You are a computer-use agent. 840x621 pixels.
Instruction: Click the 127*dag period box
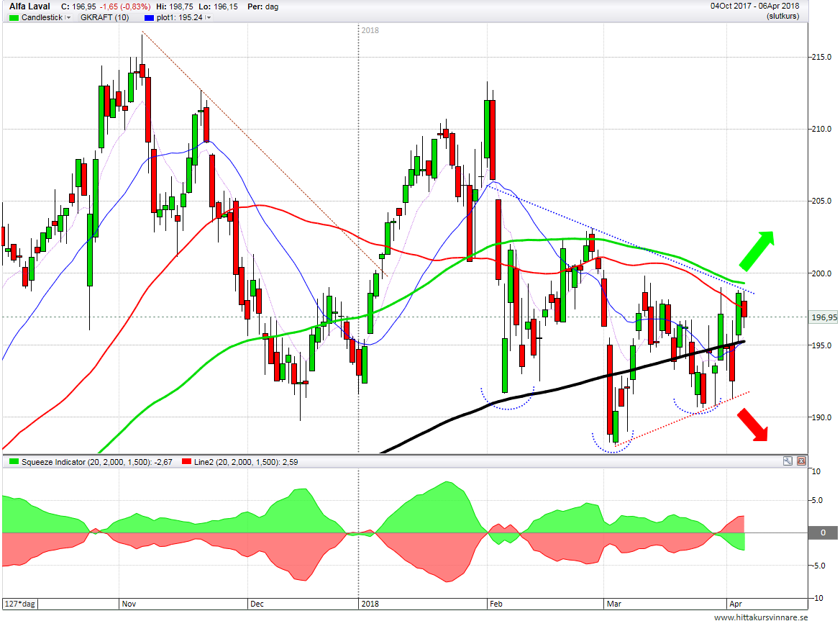(x=20, y=604)
